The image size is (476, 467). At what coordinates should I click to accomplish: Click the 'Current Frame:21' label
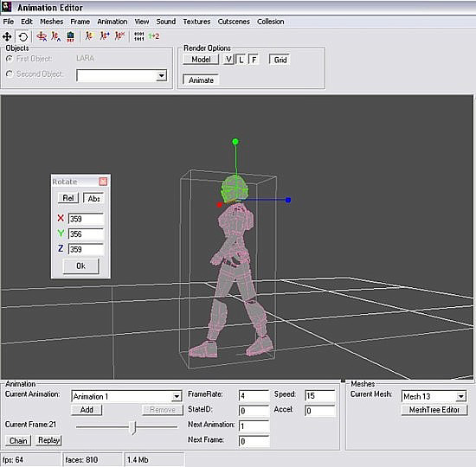pos(30,425)
